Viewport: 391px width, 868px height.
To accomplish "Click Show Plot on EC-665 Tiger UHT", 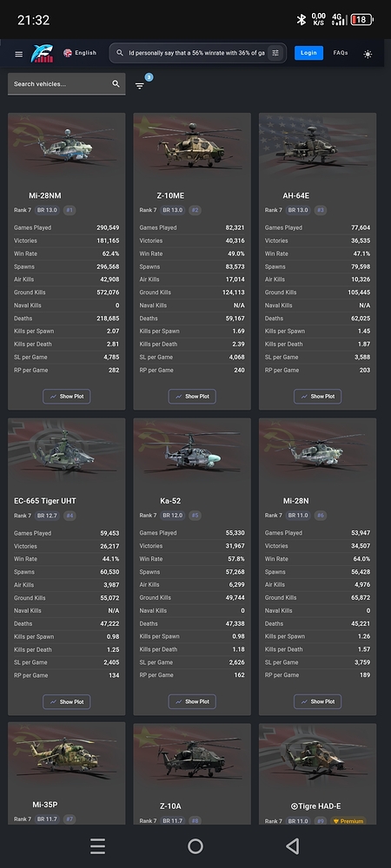I will pyautogui.click(x=66, y=702).
